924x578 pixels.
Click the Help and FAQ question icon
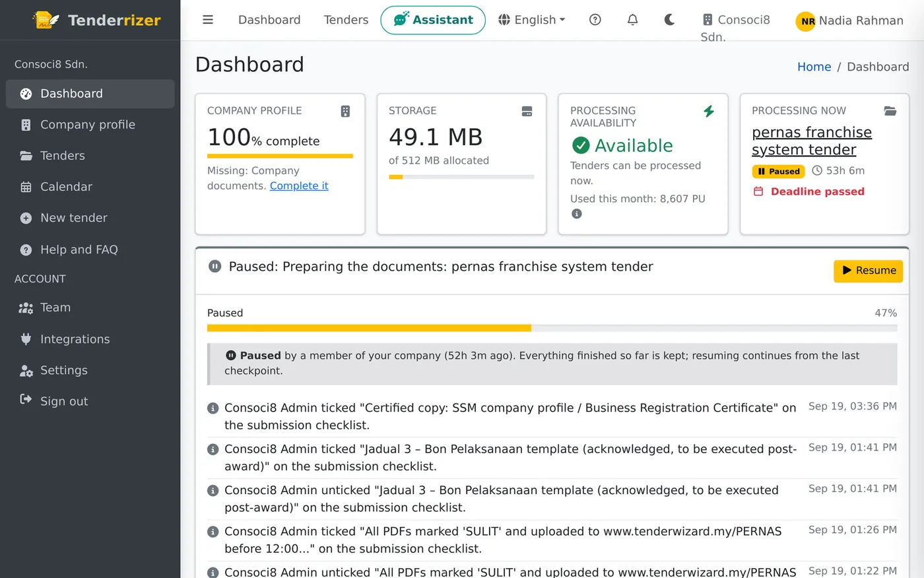pos(26,250)
